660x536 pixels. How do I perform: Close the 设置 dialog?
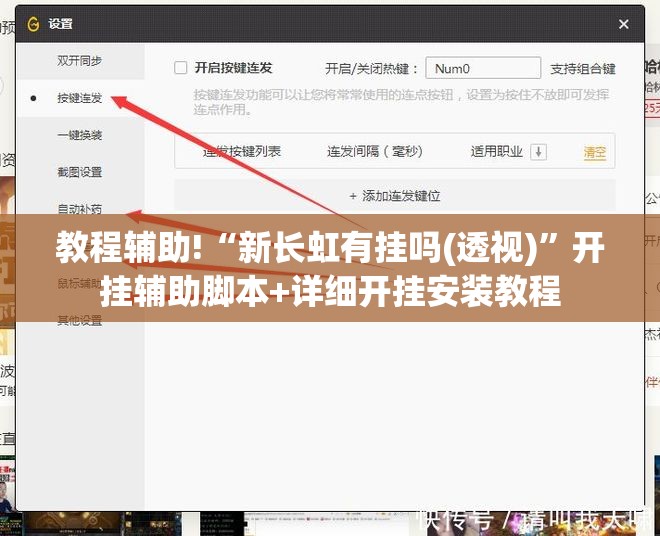click(x=624, y=24)
